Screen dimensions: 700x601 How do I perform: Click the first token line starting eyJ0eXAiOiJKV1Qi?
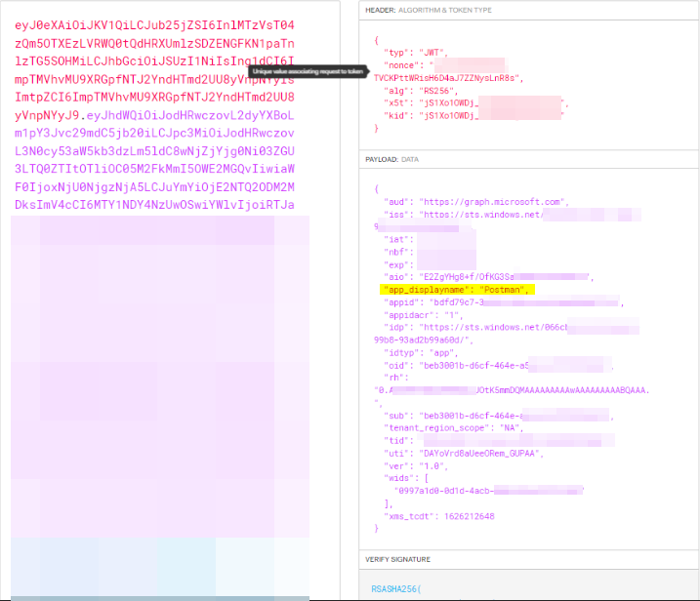(154, 25)
